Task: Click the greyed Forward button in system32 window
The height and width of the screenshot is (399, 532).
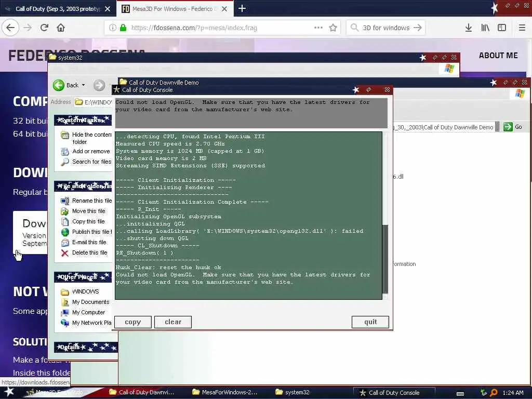Action: click(99, 85)
